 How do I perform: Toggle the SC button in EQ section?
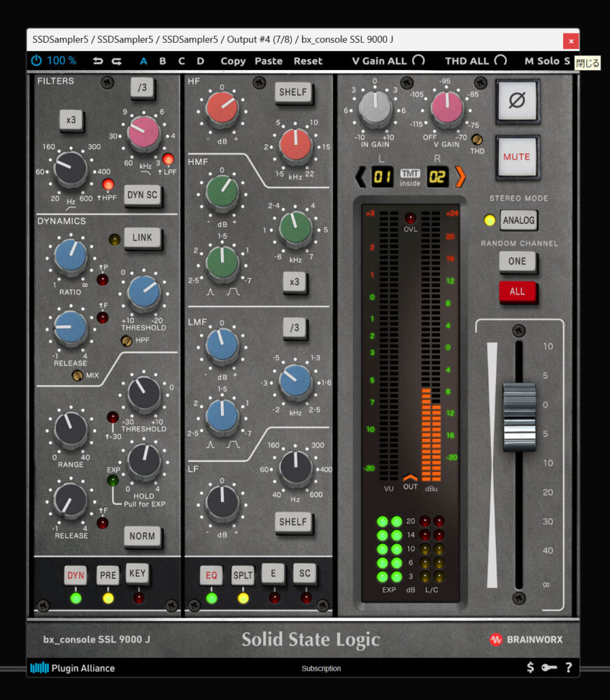tap(305, 573)
